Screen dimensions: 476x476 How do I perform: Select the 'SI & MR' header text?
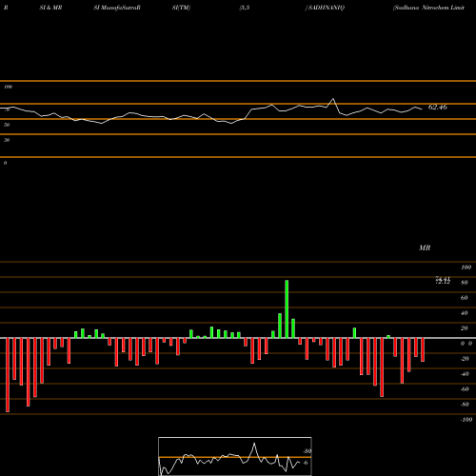click(50, 8)
